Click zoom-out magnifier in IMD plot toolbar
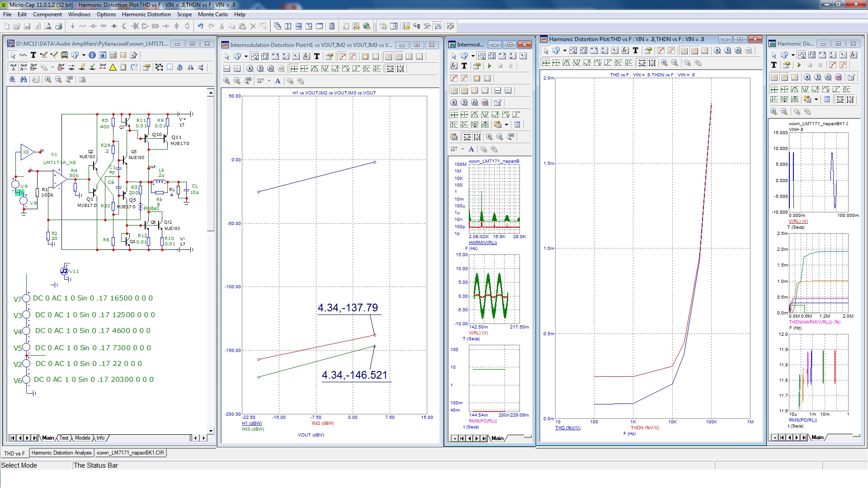The width and height of the screenshot is (868, 488). [237, 81]
